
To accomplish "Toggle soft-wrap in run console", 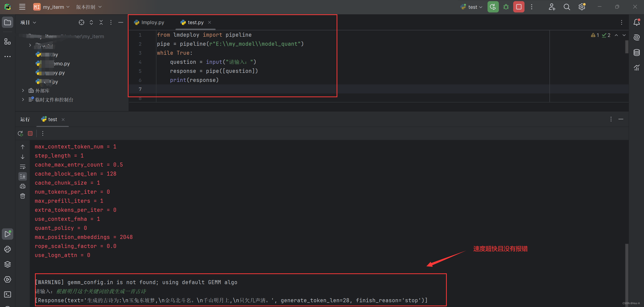I will 23,167.
